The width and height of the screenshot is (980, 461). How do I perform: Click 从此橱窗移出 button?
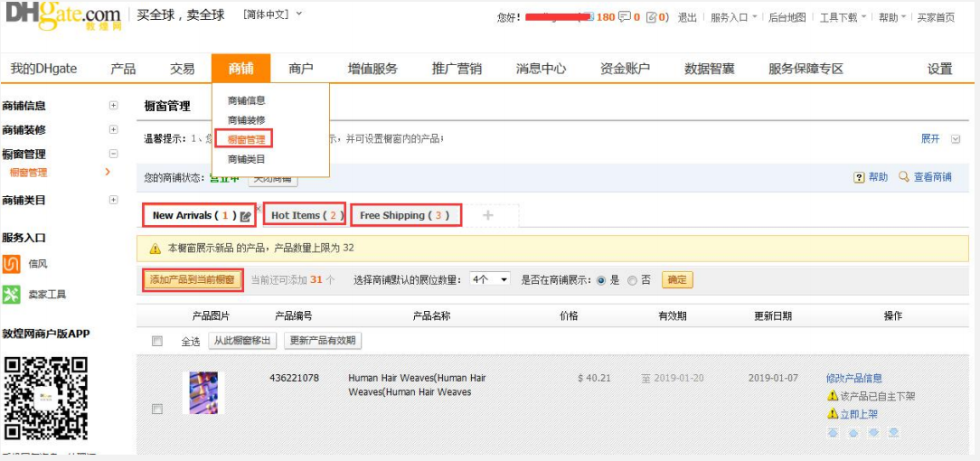[242, 341]
